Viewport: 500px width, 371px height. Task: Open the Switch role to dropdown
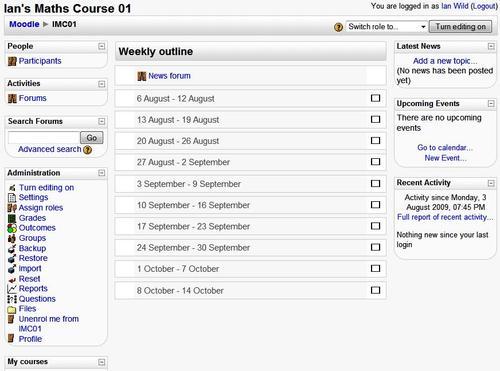(386, 27)
